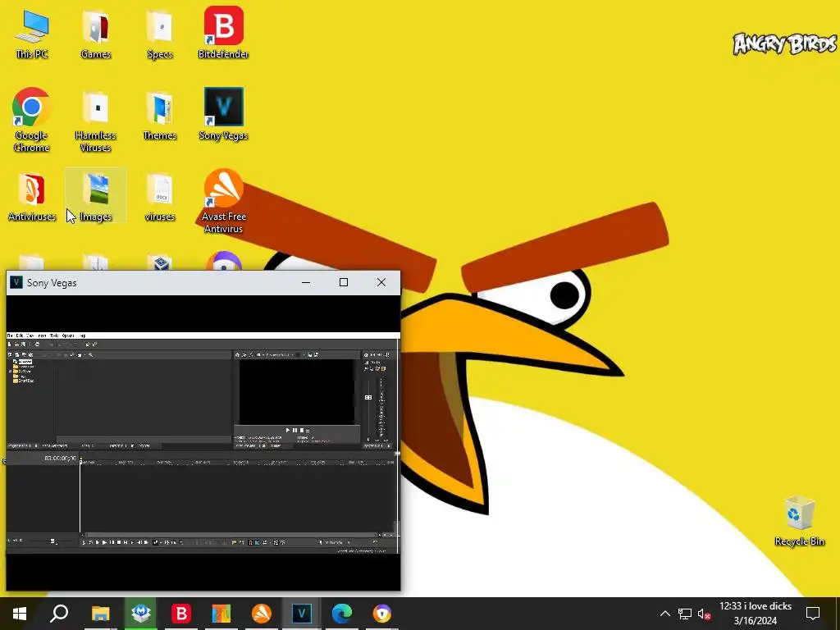Open File Explorer from the taskbar
The height and width of the screenshot is (630, 840).
pyautogui.click(x=100, y=614)
